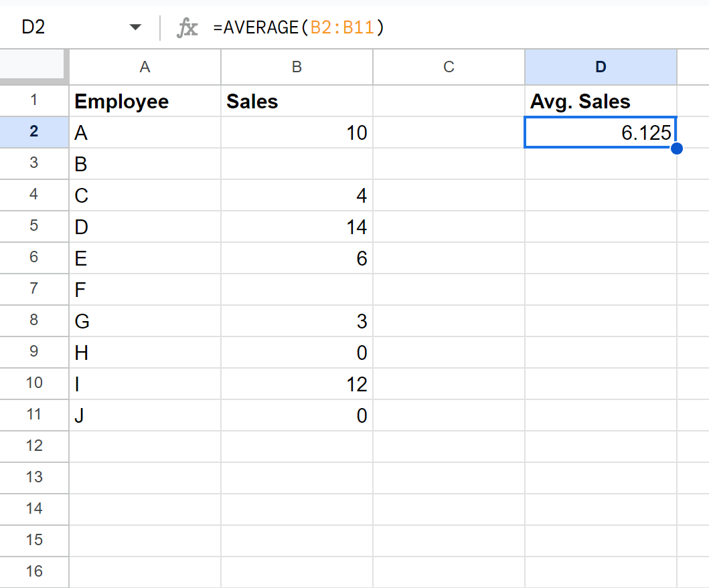The width and height of the screenshot is (709, 588).
Task: Select cell with employee C
Action: click(x=145, y=195)
